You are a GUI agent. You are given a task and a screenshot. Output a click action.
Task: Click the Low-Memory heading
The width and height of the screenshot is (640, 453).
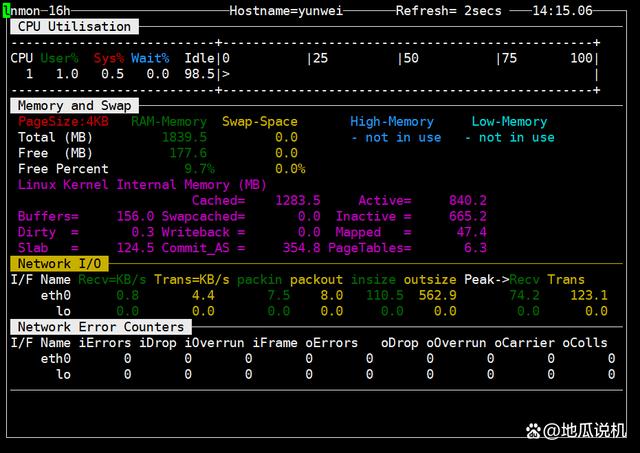point(509,121)
